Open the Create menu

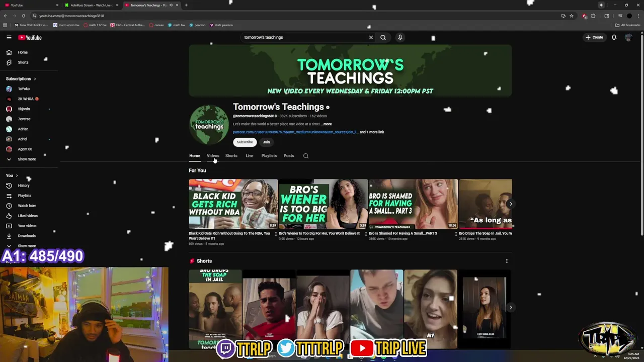[594, 37]
